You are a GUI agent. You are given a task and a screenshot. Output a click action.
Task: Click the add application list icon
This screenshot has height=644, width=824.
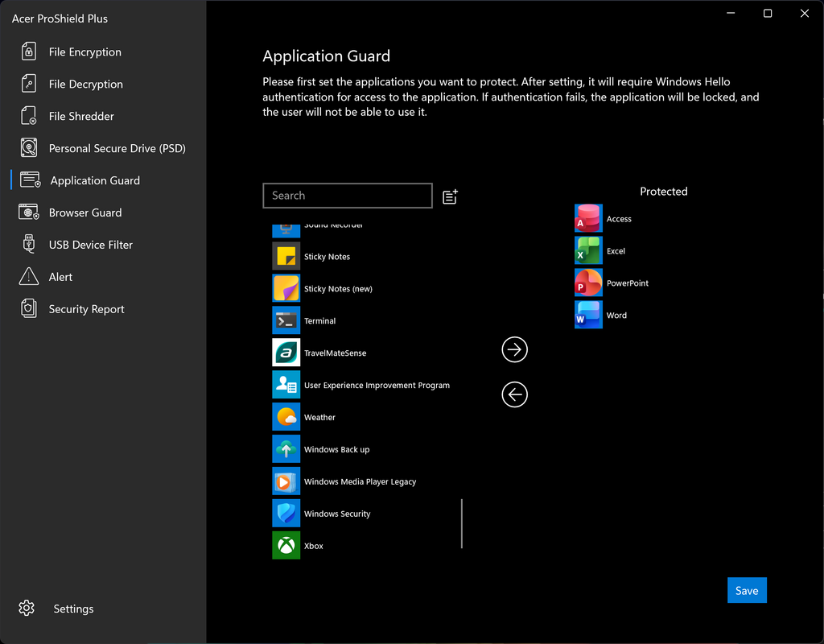point(451,196)
